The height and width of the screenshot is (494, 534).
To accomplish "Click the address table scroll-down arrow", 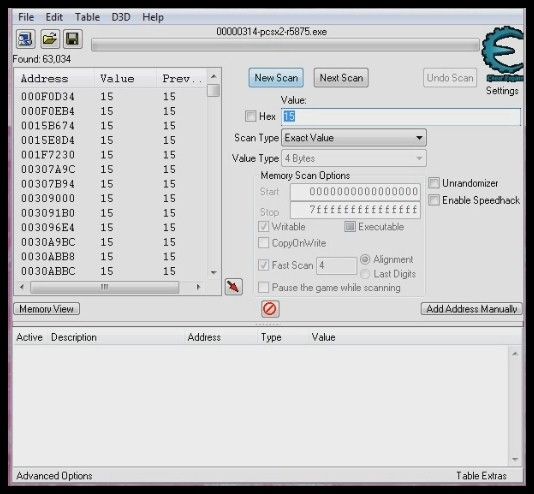I will click(x=515, y=460).
